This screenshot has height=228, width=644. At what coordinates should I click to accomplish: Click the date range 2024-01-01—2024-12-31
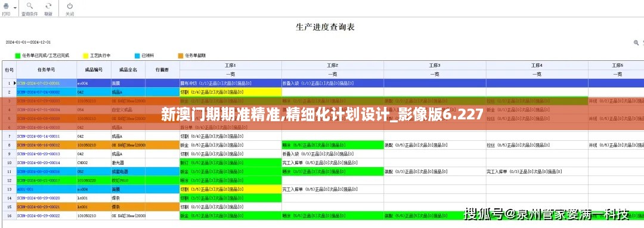(28, 42)
